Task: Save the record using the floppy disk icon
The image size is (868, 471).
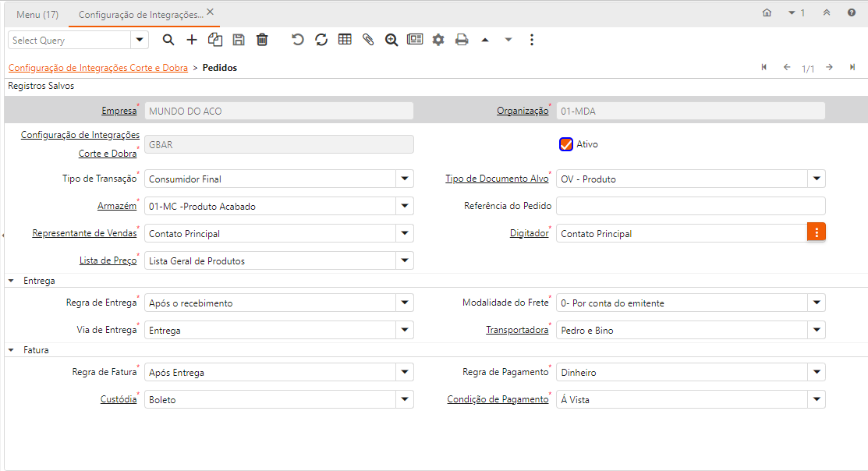Action: tap(239, 40)
